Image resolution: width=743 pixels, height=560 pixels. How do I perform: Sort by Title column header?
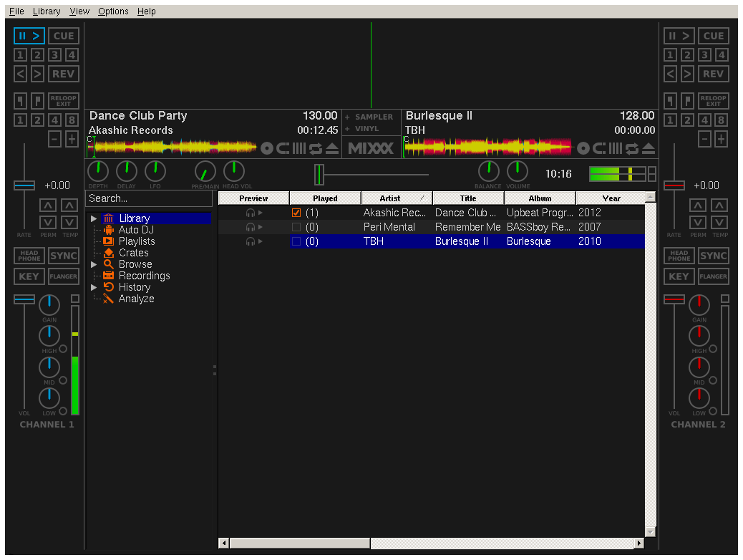point(468,198)
